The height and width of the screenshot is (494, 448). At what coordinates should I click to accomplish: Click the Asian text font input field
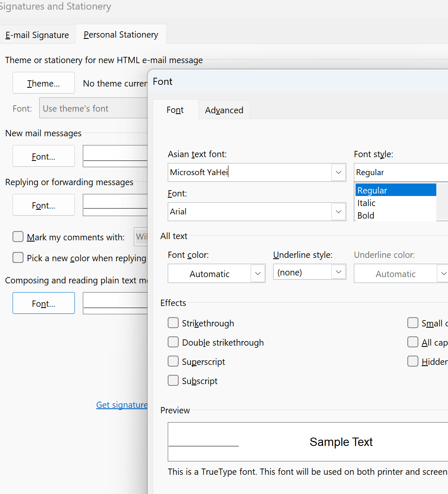[x=249, y=172]
